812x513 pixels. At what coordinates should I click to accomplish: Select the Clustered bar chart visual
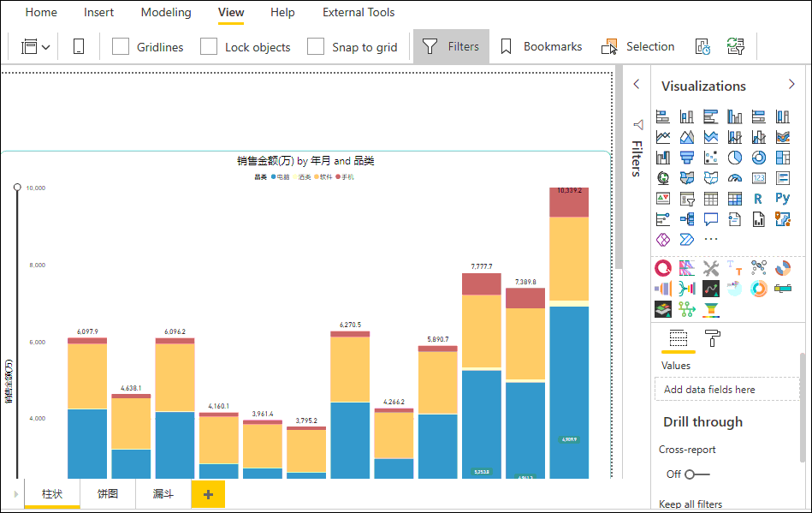click(710, 116)
